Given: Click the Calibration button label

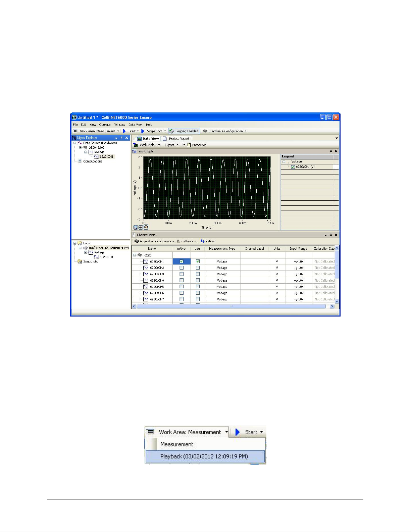Looking at the screenshot, I should pyautogui.click(x=189, y=241).
